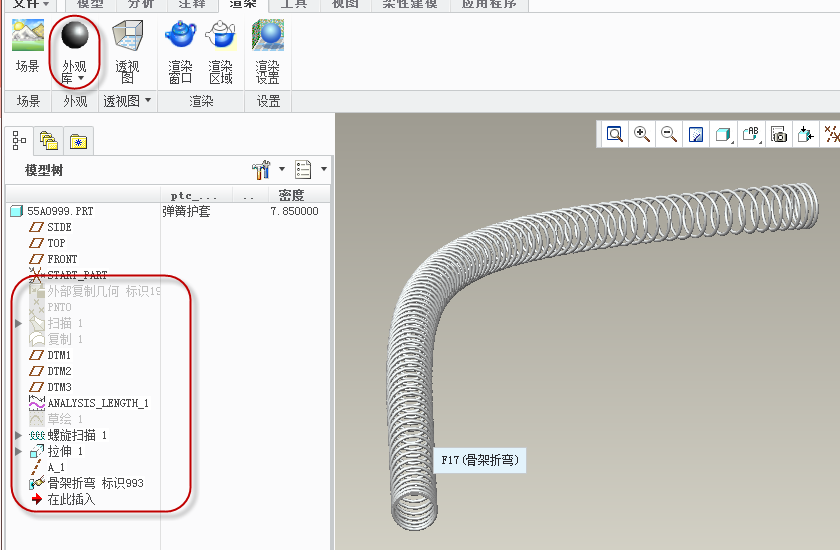The height and width of the screenshot is (550, 840).
Task: Open the View Manager camera icon
Action: pos(779,134)
